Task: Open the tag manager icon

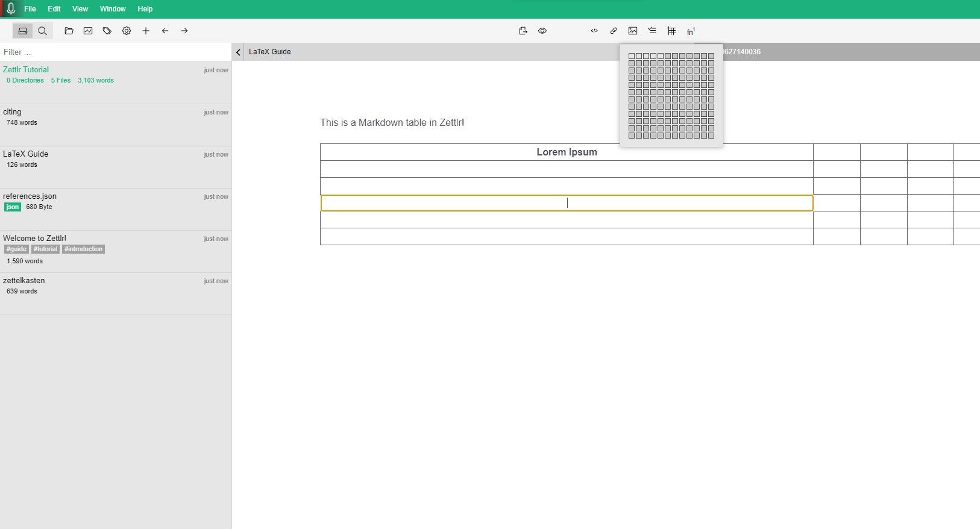Action: (x=107, y=31)
